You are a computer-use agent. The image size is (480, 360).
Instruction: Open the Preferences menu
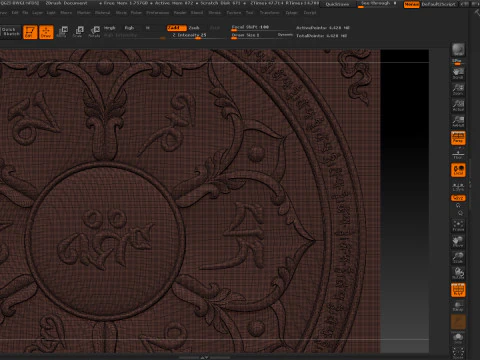pos(158,13)
